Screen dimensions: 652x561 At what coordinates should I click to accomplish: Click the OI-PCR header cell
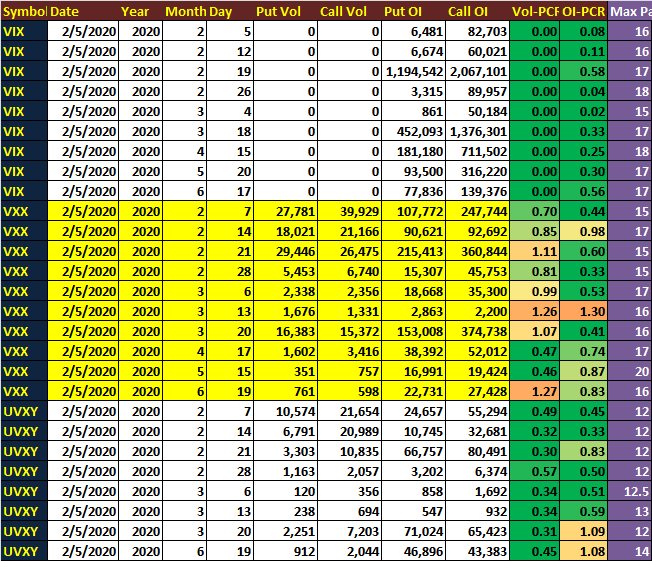click(584, 12)
